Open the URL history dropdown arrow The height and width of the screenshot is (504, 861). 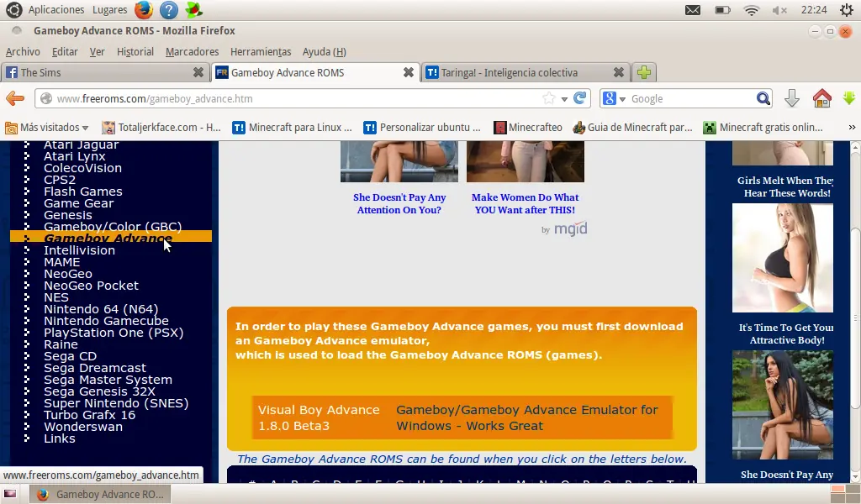[564, 99]
